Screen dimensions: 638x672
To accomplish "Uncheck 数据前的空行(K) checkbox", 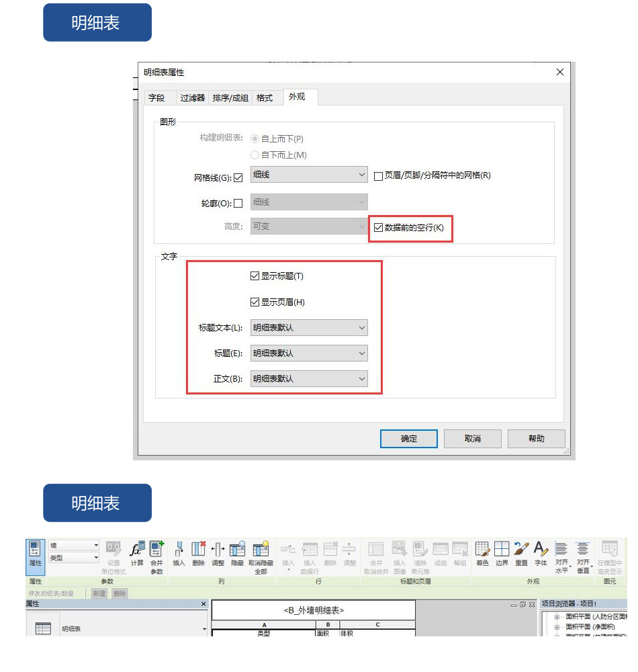I will coord(379,228).
